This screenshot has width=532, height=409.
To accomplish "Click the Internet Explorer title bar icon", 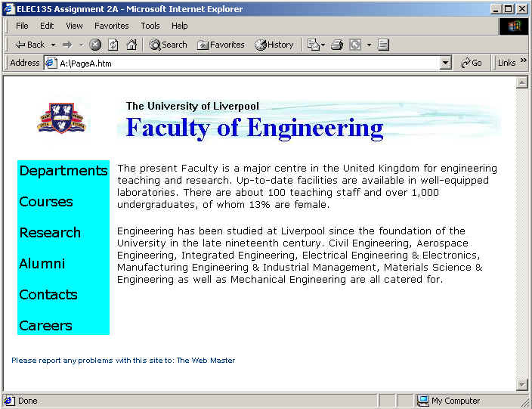I will click(x=8, y=9).
